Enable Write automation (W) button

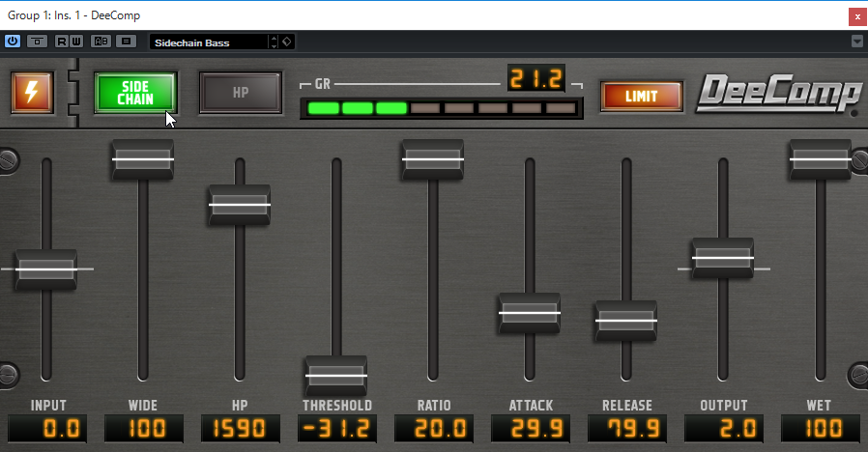76,42
